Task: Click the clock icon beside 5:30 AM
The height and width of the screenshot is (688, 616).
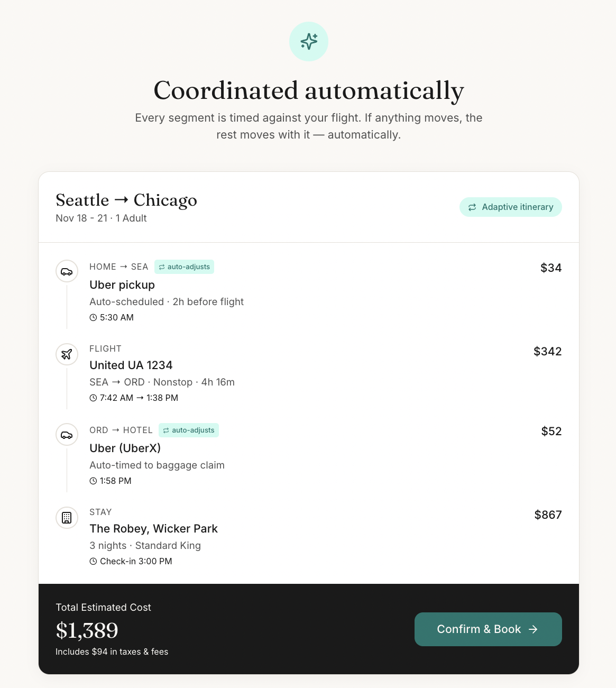Action: click(93, 318)
